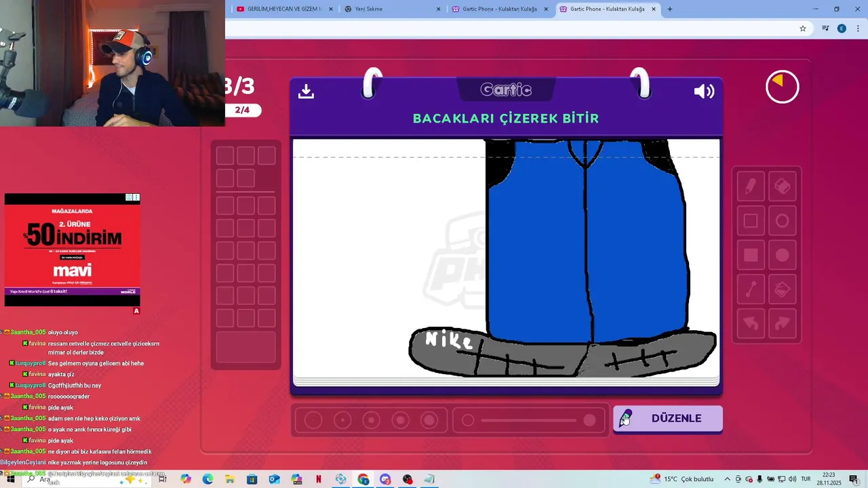This screenshot has height=488, width=868.
Task: Open Microsoft Edge from the taskbar
Action: (x=208, y=479)
